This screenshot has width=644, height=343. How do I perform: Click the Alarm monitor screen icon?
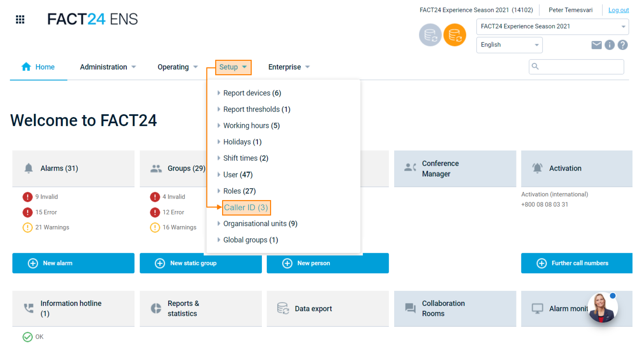point(537,309)
